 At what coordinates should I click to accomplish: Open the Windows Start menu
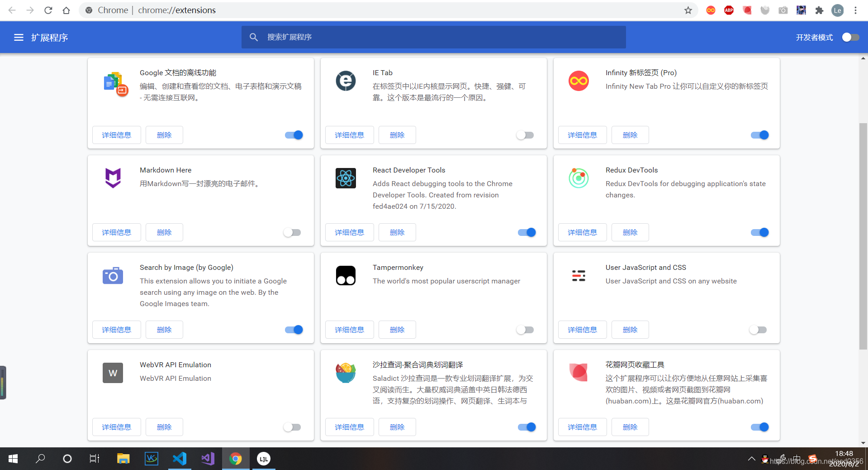13,459
